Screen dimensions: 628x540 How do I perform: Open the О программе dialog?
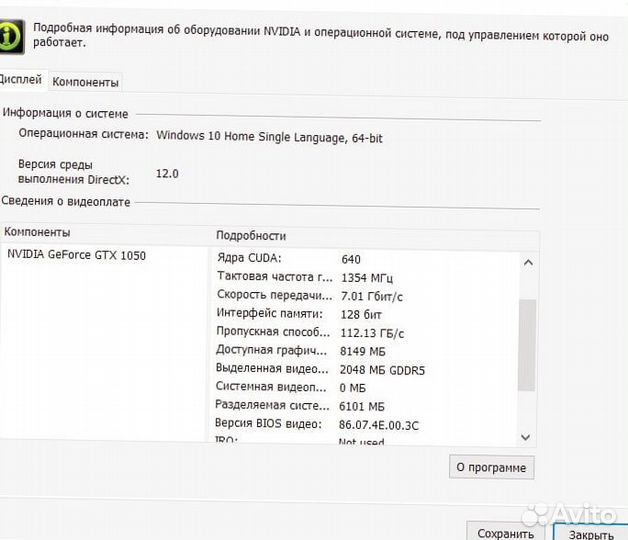click(x=491, y=467)
